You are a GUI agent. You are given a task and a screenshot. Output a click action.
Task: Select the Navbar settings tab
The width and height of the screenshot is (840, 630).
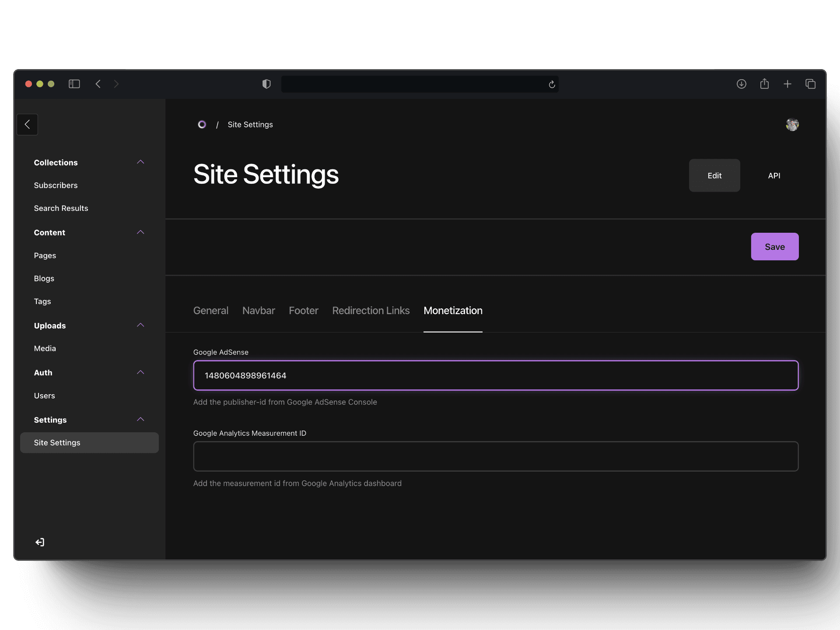258,310
